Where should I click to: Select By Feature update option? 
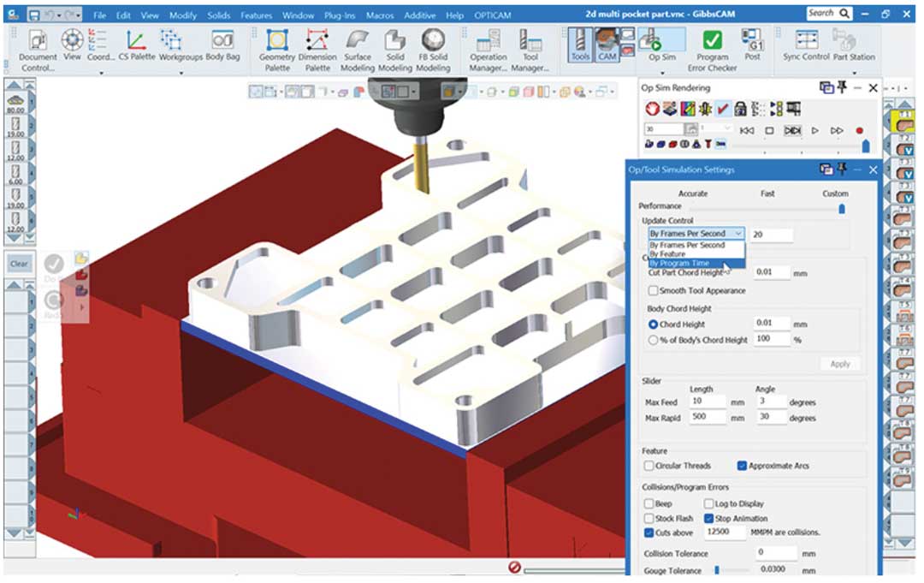click(x=667, y=254)
